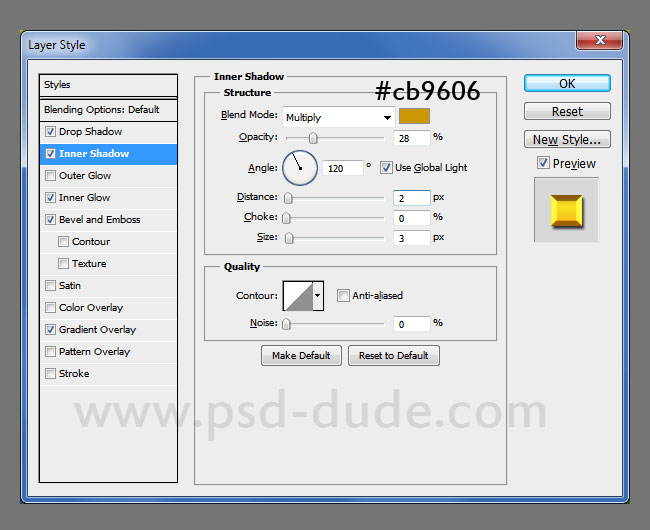Select the Bevel and Emboss entry
The image size is (650, 530).
pos(108,220)
